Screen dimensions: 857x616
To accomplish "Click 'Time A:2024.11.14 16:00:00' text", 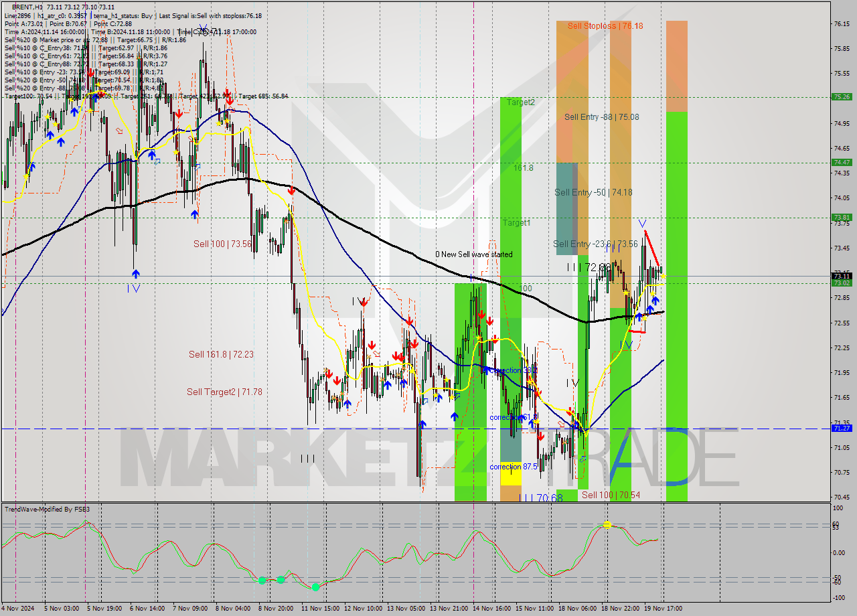I will (x=45, y=32).
